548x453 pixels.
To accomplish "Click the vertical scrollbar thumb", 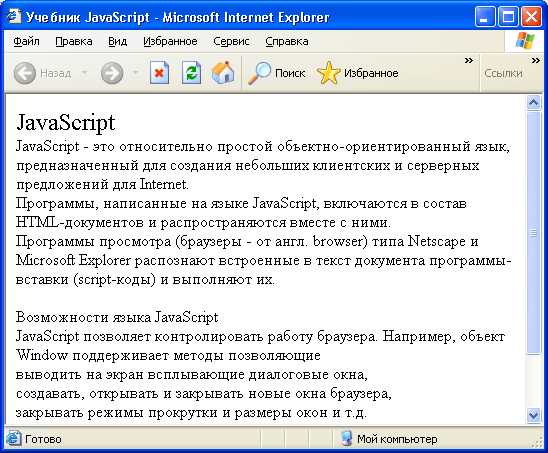I will coord(533,233).
